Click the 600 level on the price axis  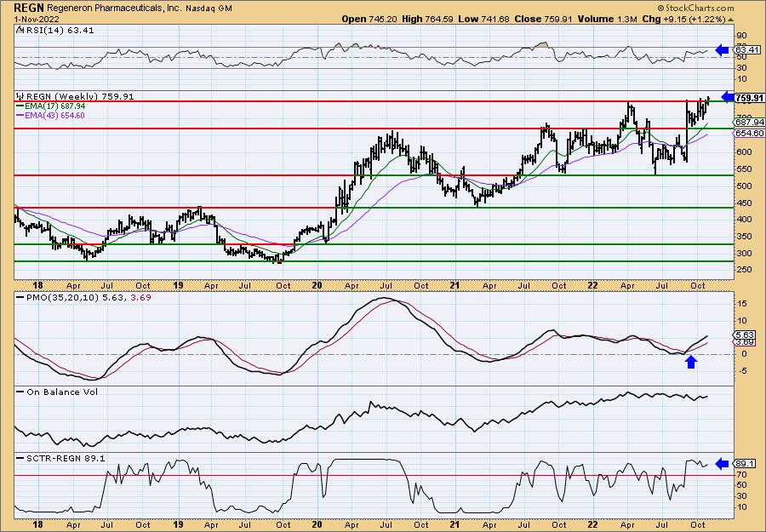[743, 152]
